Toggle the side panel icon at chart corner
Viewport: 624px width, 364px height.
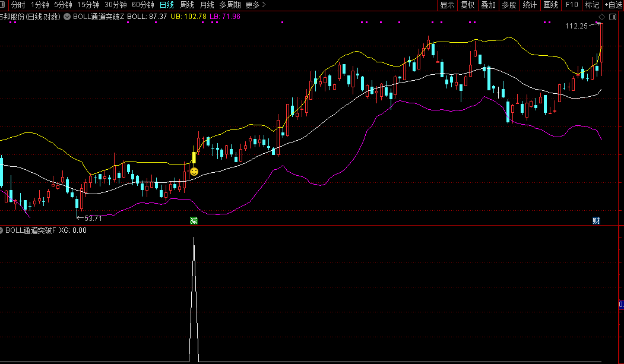[613, 17]
